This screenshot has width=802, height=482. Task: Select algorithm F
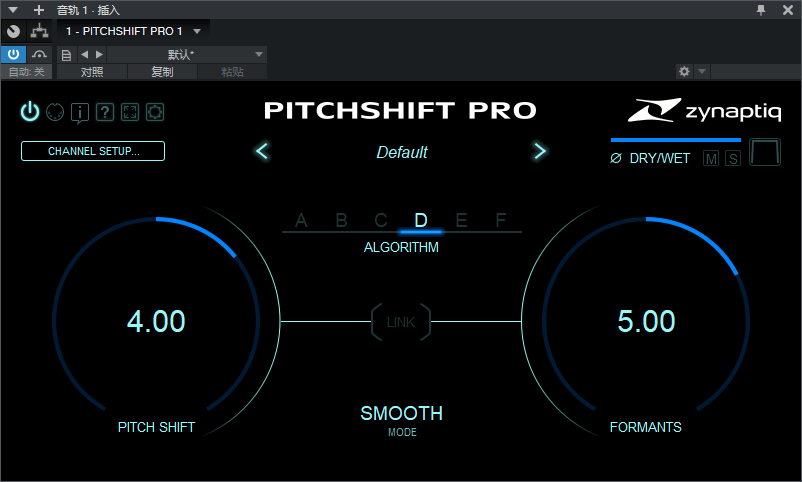(x=501, y=221)
